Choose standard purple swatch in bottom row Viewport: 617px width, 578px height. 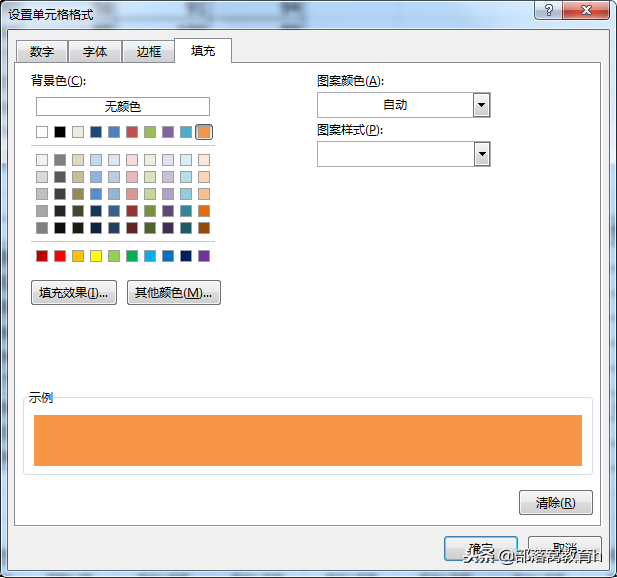204,256
